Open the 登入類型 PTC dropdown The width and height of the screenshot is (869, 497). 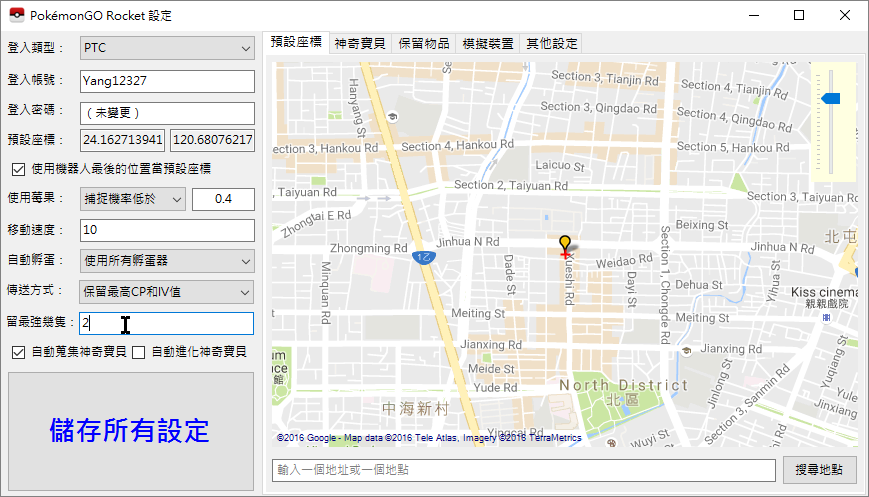pyautogui.click(x=167, y=48)
